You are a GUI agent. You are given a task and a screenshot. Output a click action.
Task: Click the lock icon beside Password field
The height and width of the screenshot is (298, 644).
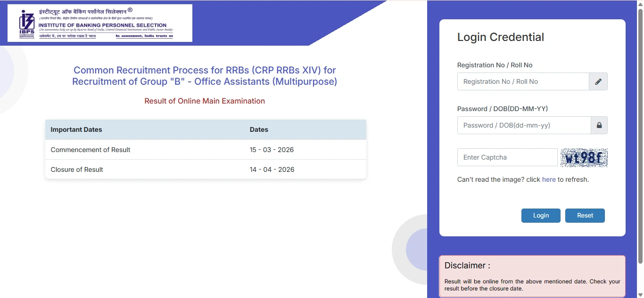click(599, 125)
